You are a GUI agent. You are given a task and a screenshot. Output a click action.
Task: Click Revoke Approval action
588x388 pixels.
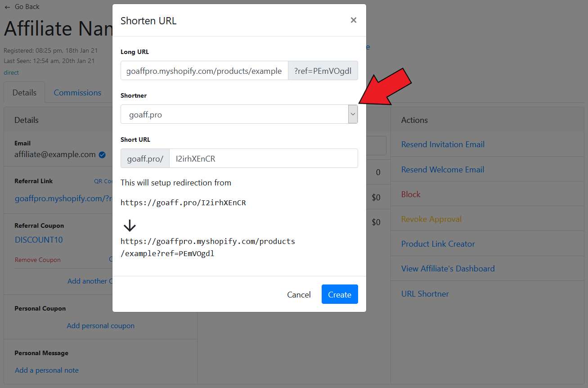[431, 219]
